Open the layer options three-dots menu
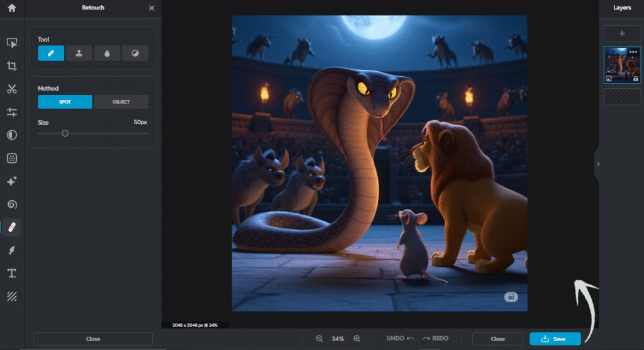The height and width of the screenshot is (350, 644). click(x=633, y=52)
